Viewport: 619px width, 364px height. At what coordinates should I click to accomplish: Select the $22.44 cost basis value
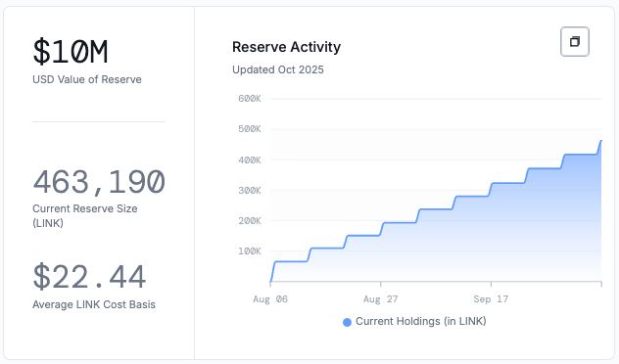coord(89,277)
